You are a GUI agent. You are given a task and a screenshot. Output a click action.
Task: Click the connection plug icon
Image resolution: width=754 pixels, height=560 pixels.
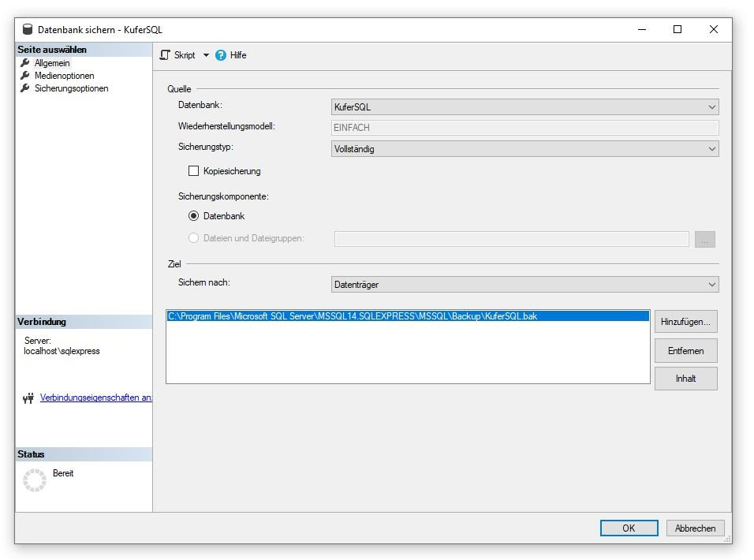(28, 398)
